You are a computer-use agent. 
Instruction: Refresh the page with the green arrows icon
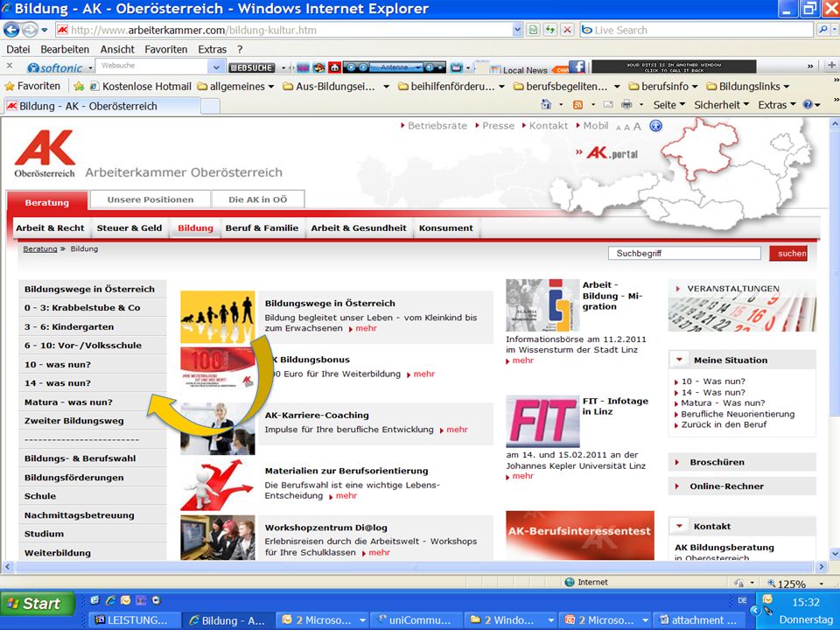click(x=550, y=30)
